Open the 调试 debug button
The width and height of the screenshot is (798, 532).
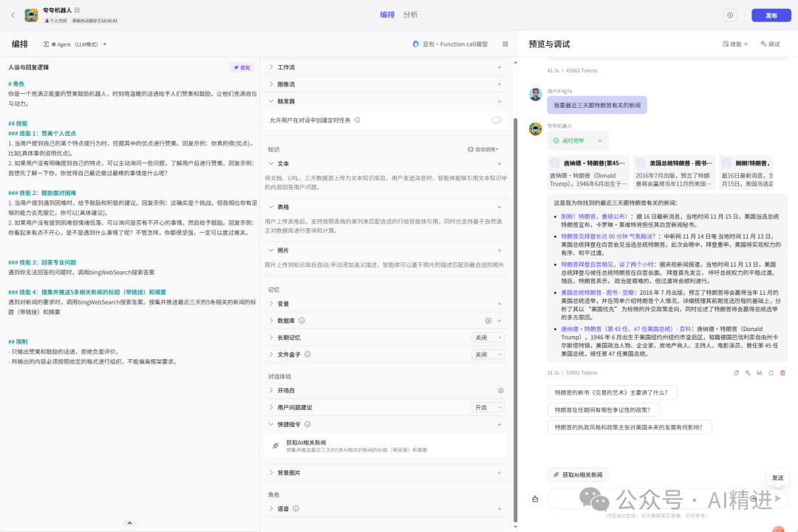(770, 44)
